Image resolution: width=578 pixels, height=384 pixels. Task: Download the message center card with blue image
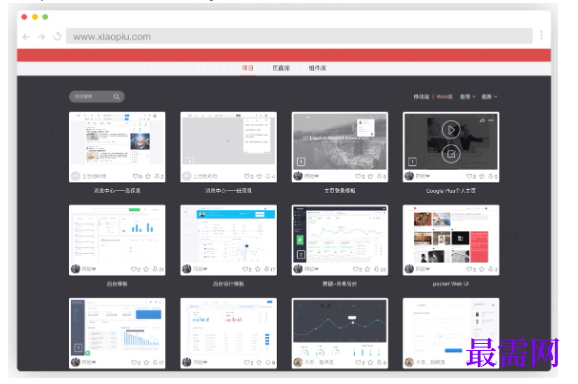point(157,177)
